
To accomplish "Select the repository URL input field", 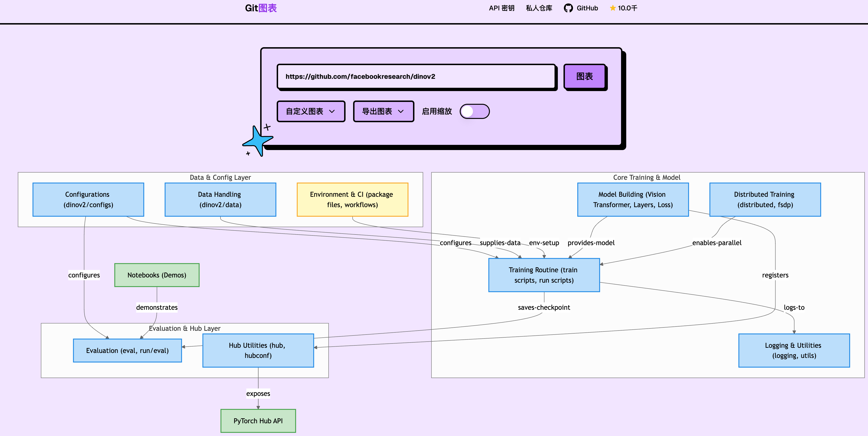I will point(416,76).
